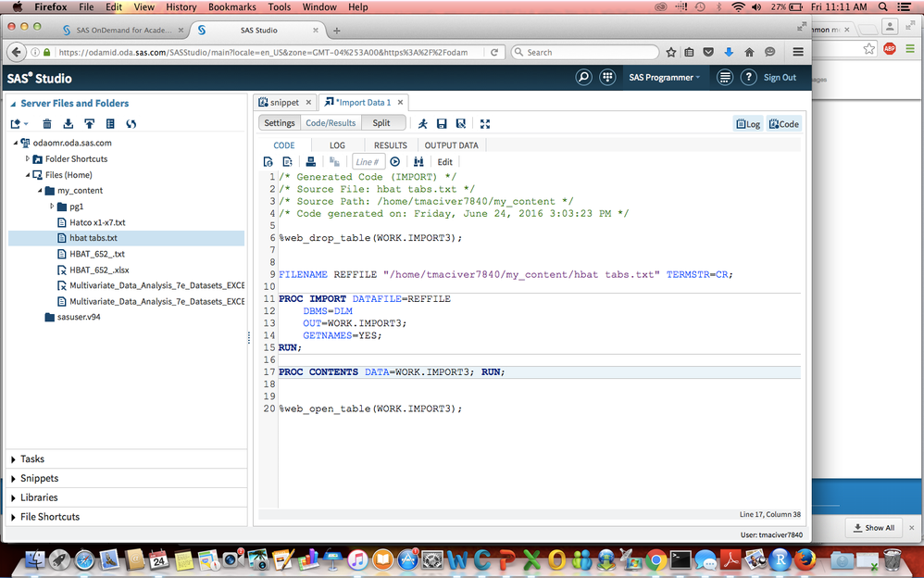Click the Line # input field
The width and height of the screenshot is (924, 578).
(x=368, y=161)
